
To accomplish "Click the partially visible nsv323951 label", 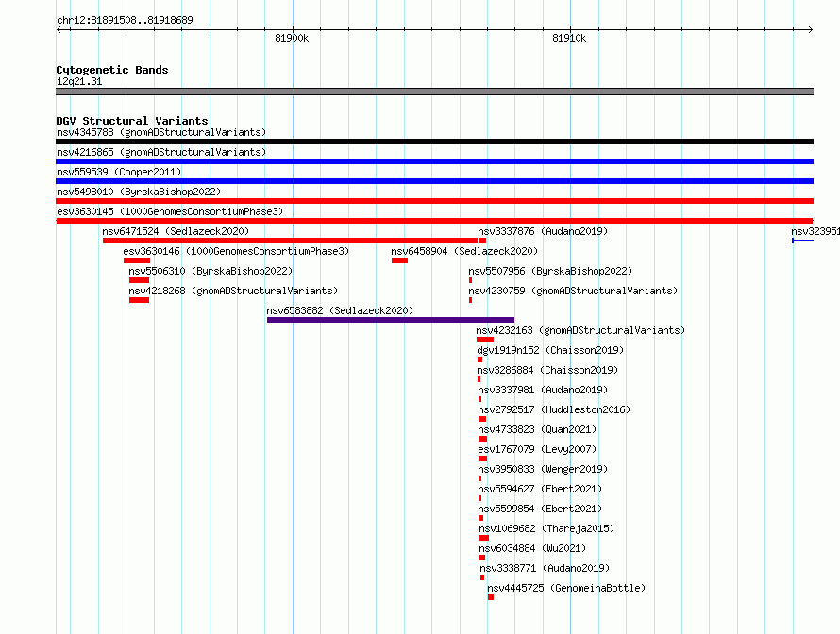I will pyautogui.click(x=815, y=231).
